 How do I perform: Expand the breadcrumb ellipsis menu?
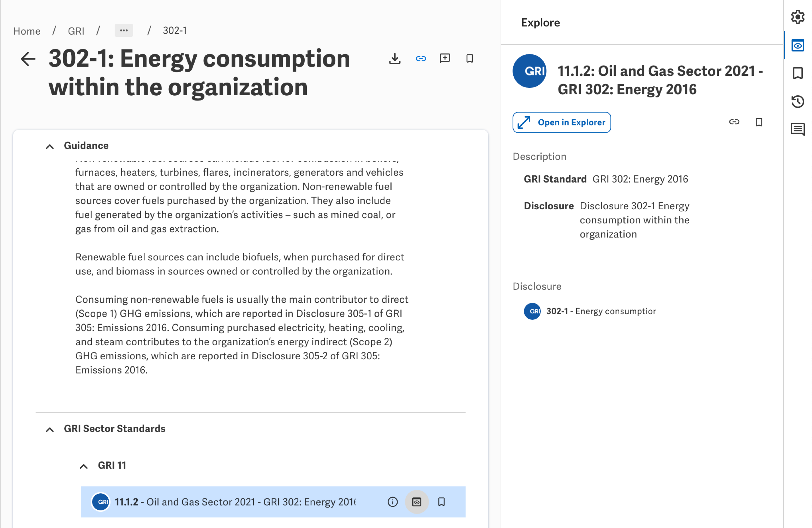(x=124, y=30)
